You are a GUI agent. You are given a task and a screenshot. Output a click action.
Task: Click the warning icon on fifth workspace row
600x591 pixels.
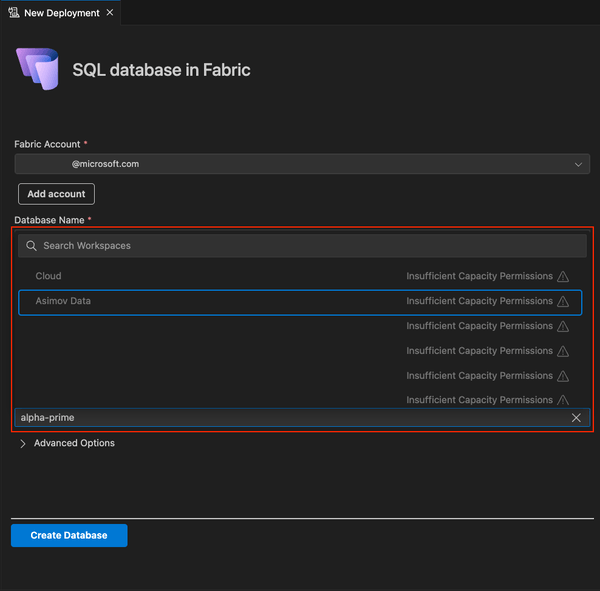(x=563, y=377)
